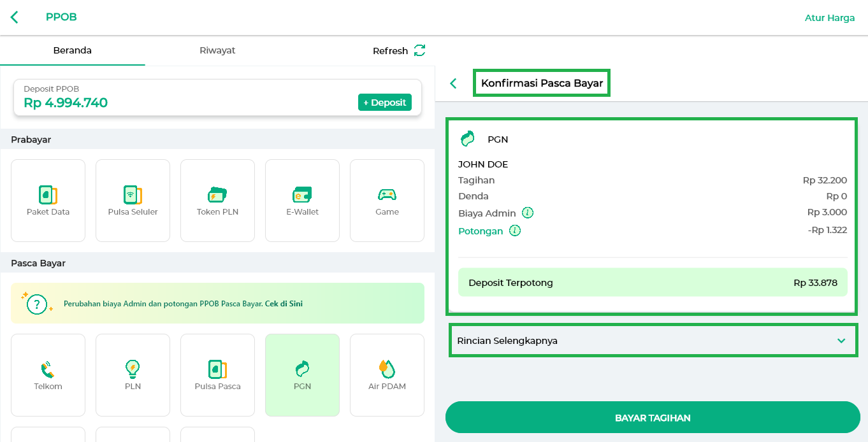
Task: Click the question mark icon in the banner
Action: [37, 303]
